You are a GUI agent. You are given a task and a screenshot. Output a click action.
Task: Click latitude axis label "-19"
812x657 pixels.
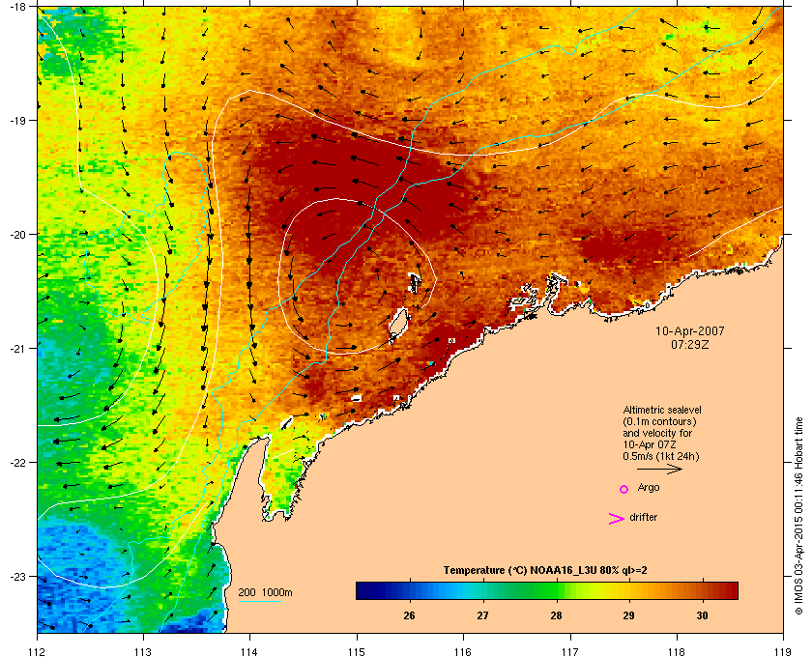coord(17,120)
